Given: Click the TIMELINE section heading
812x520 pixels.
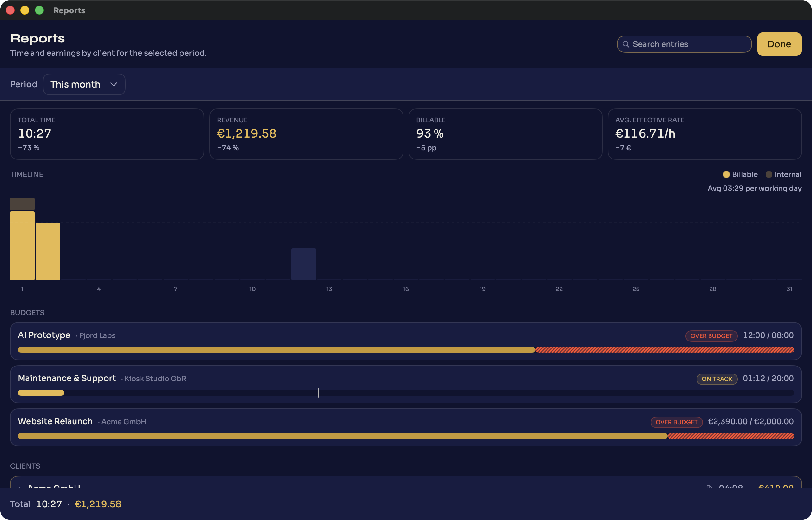Looking at the screenshot, I should [x=26, y=175].
